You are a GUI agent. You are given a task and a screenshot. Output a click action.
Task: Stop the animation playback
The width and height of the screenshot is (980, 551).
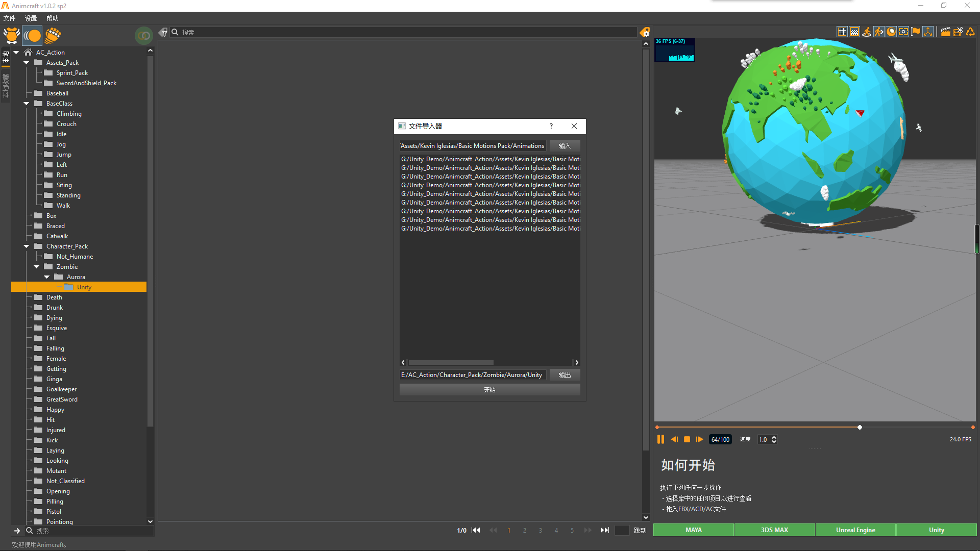tap(687, 439)
